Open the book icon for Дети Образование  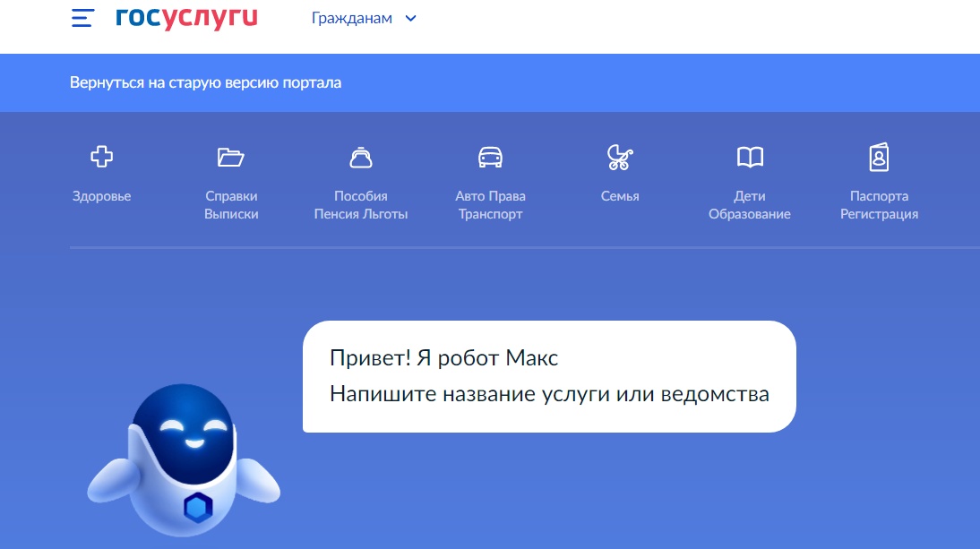click(x=750, y=159)
